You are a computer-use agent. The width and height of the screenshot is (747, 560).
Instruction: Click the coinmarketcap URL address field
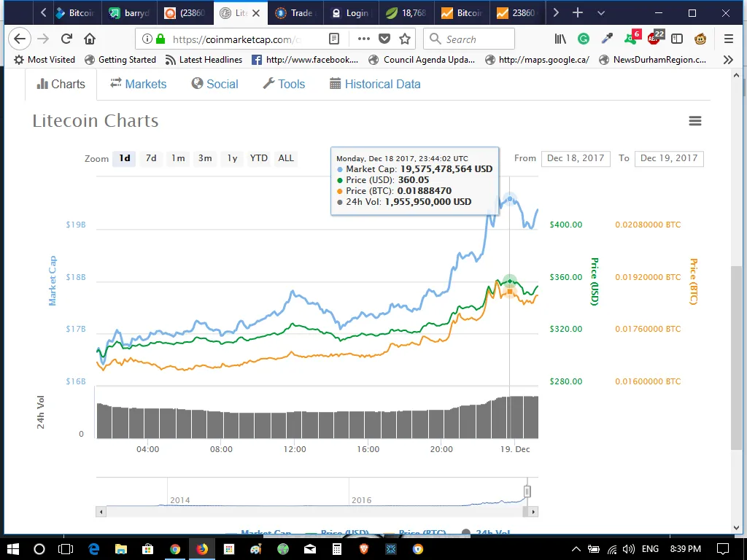[x=237, y=39]
